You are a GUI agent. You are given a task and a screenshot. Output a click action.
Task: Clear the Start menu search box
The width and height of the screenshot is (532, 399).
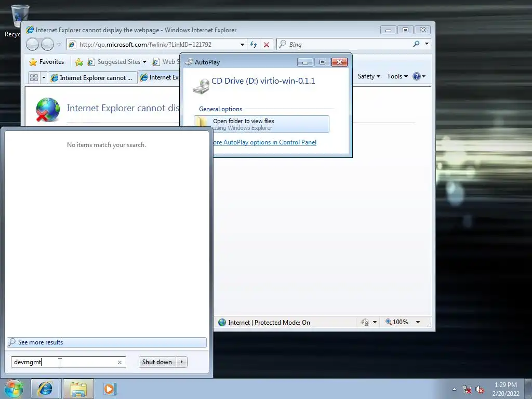120,362
